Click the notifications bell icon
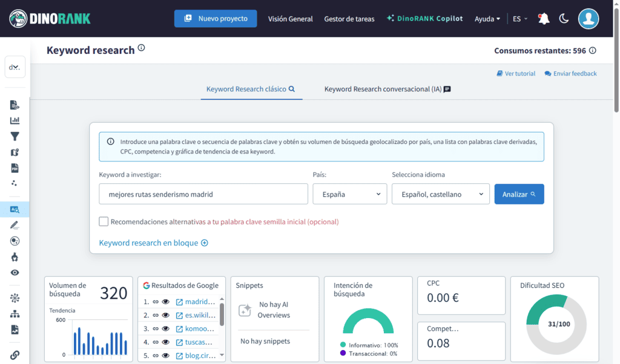The height and width of the screenshot is (364, 620). (543, 18)
